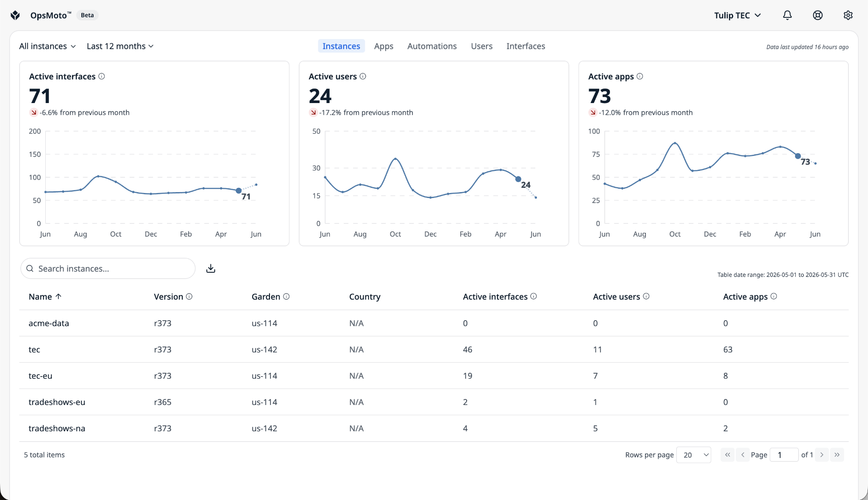Click the Active apps column header

pos(745,297)
